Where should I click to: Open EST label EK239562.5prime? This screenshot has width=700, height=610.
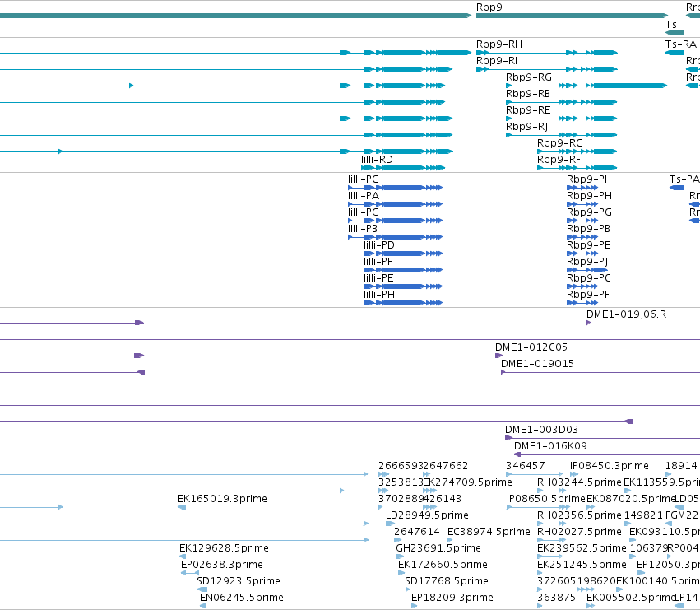pos(582,548)
